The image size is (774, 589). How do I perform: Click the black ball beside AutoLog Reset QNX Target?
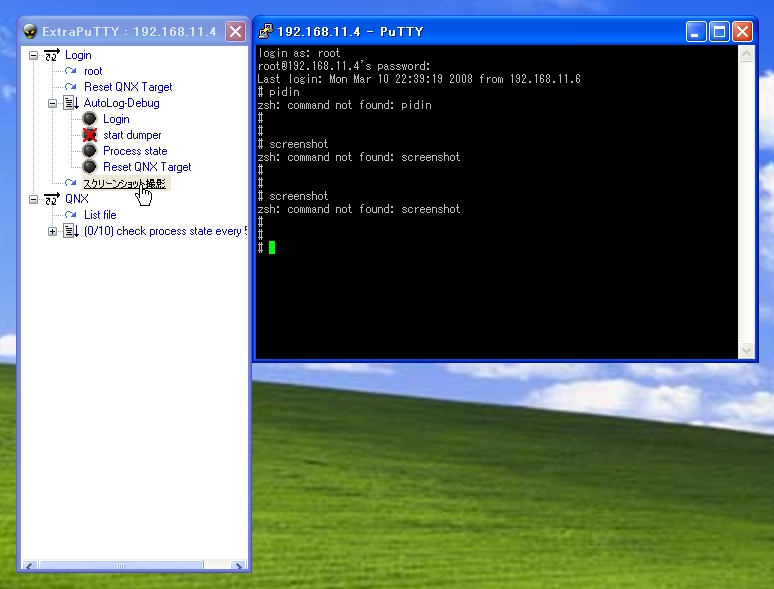[89, 166]
